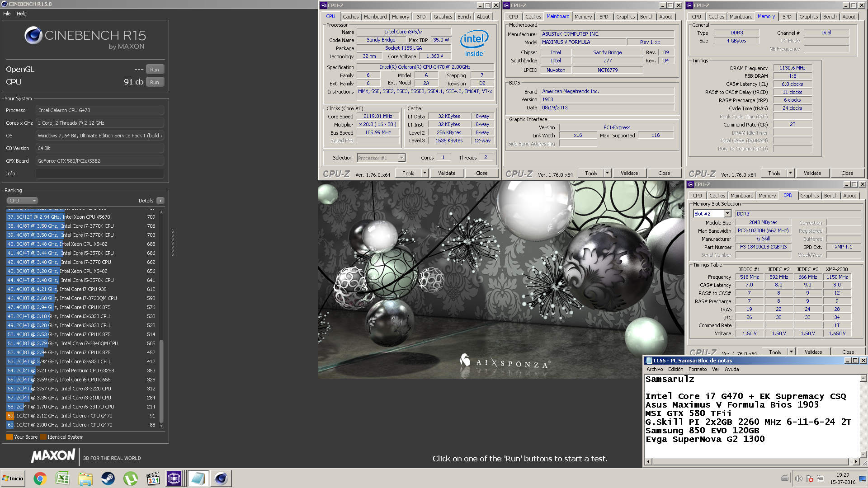Click Validate in the CPU-Z CPU window
Screen dimensions: 868x488
(x=447, y=173)
